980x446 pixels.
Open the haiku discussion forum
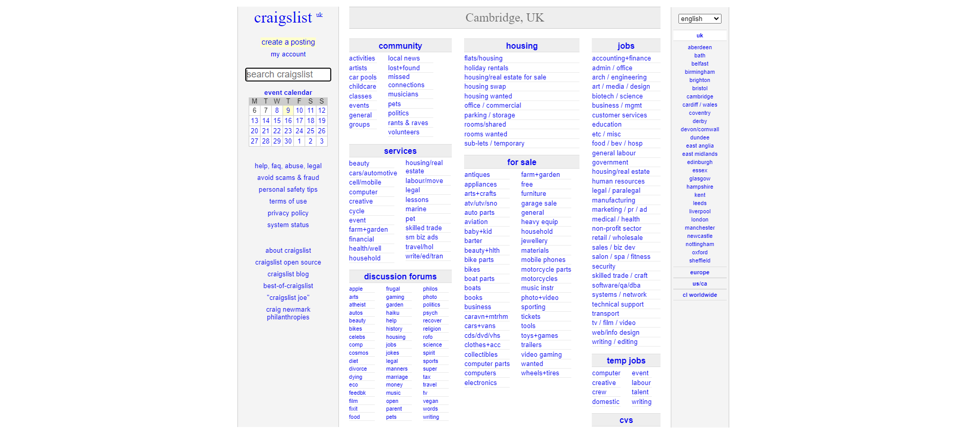pyautogui.click(x=393, y=313)
